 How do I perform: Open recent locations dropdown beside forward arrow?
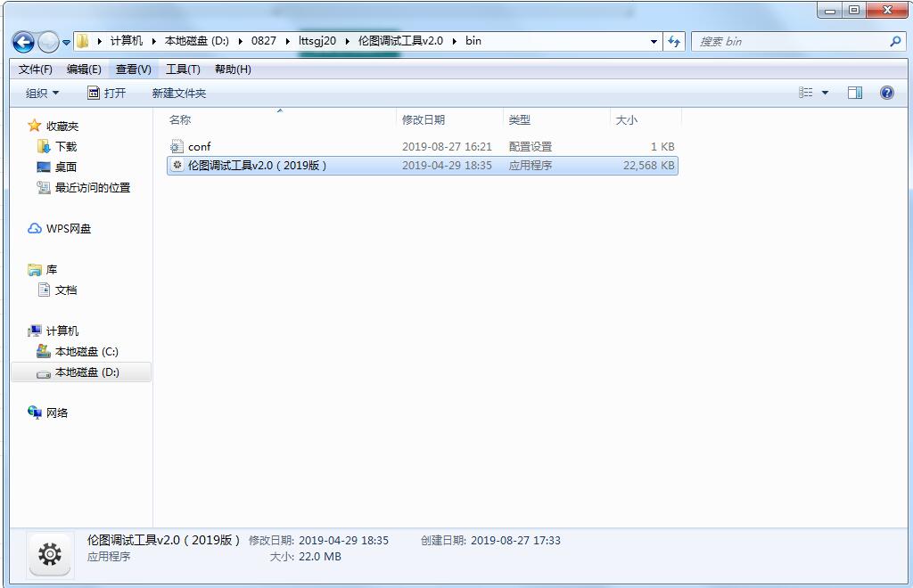66,43
